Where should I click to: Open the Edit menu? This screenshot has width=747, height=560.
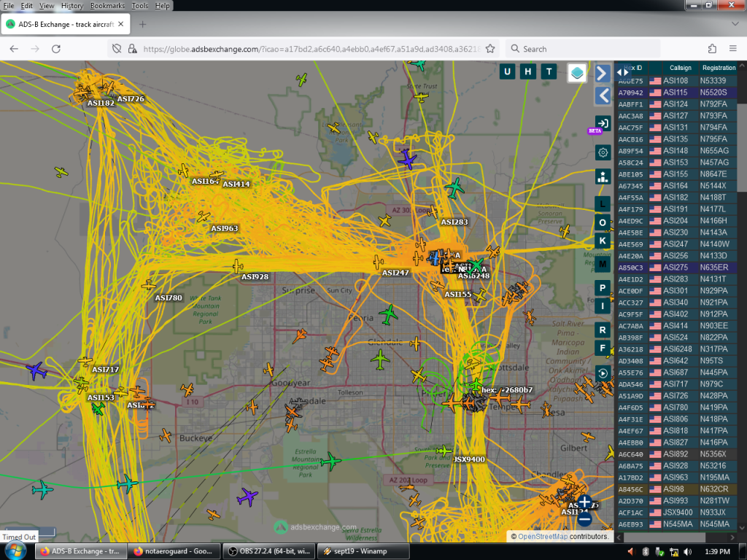click(27, 6)
